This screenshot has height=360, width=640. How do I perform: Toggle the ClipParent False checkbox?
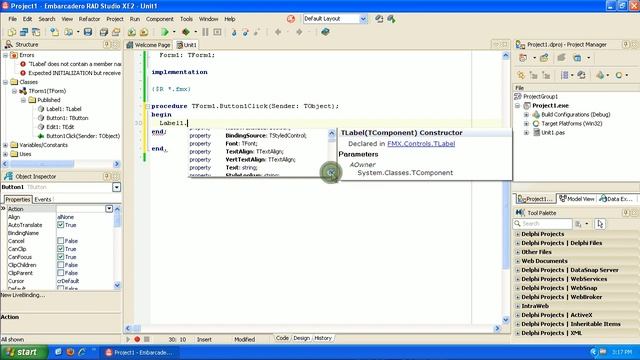click(60, 273)
